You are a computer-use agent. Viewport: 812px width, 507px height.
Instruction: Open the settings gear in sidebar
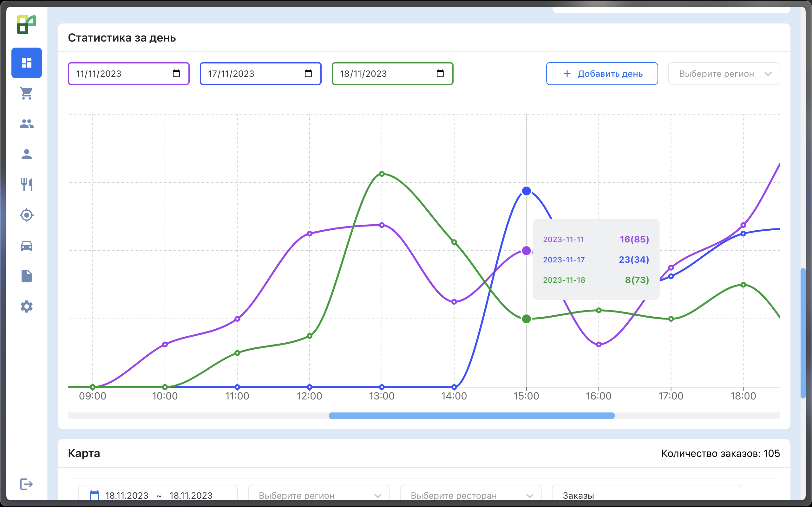[x=26, y=306]
